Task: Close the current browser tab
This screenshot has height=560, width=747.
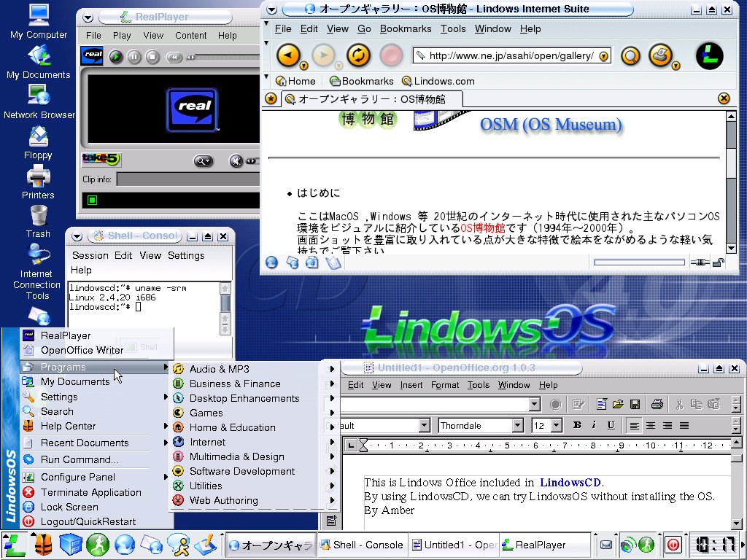Action: [x=724, y=98]
